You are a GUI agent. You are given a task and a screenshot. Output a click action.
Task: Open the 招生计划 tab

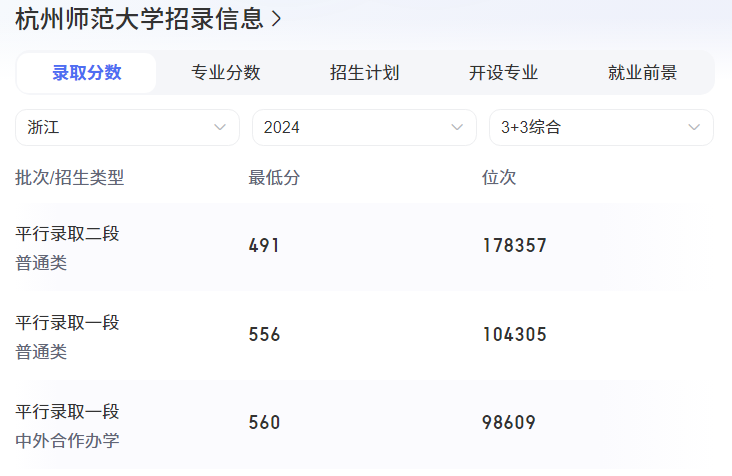365,73
